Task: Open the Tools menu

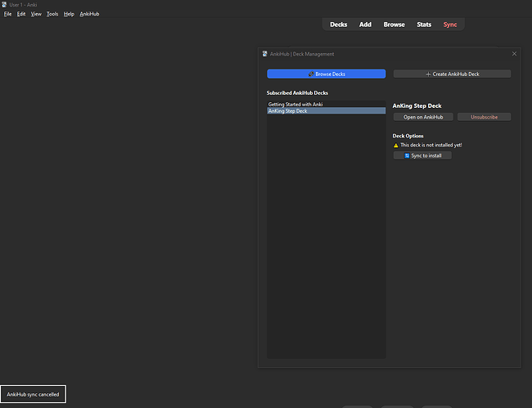Action: point(52,14)
